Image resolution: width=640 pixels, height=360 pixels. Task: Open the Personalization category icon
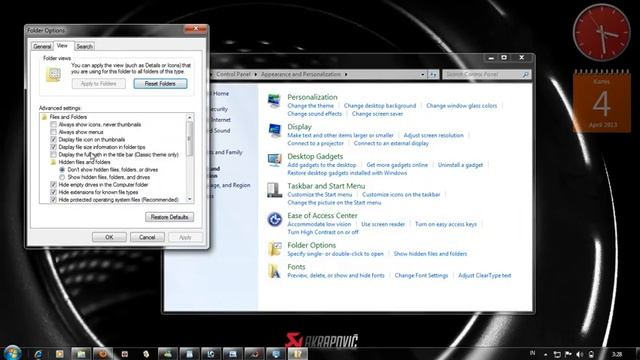(274, 100)
